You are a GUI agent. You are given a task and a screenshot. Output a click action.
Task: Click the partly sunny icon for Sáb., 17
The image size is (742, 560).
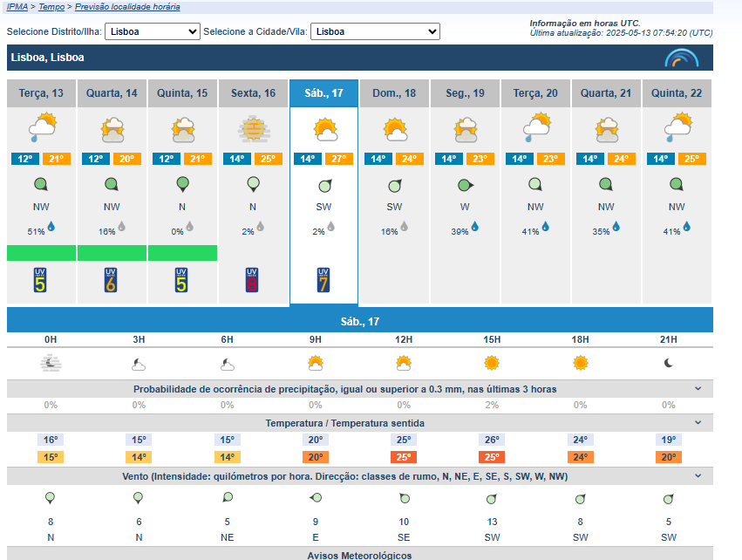(325, 130)
